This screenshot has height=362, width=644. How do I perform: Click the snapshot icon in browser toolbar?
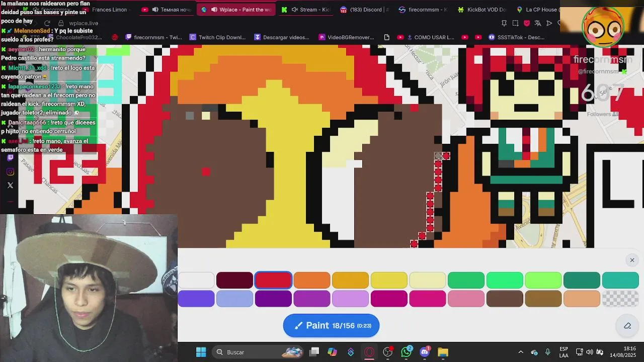pos(515,23)
